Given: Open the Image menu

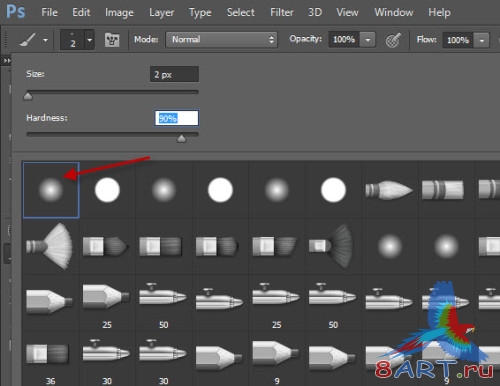Looking at the screenshot, I should coord(119,13).
